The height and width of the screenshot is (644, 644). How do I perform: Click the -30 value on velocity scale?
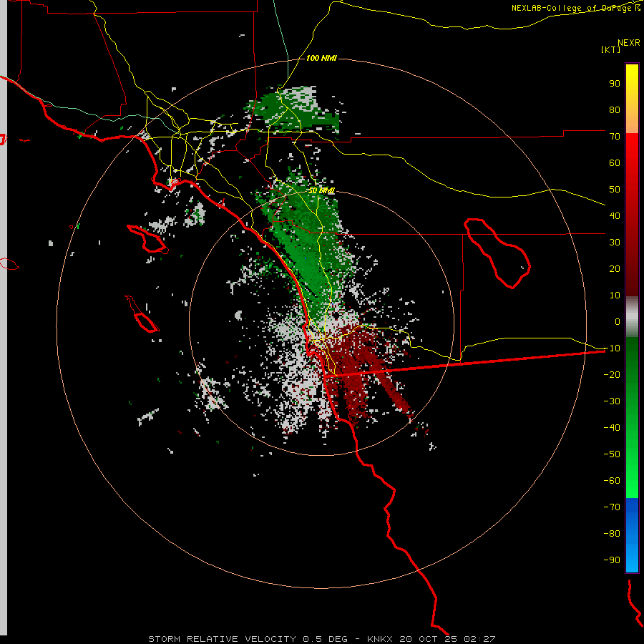point(612,401)
